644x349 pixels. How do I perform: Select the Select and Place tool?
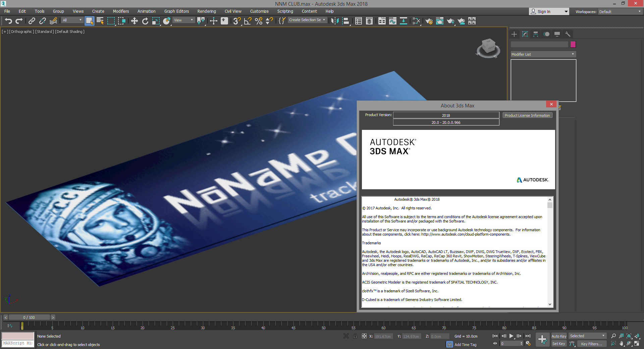[x=167, y=21]
